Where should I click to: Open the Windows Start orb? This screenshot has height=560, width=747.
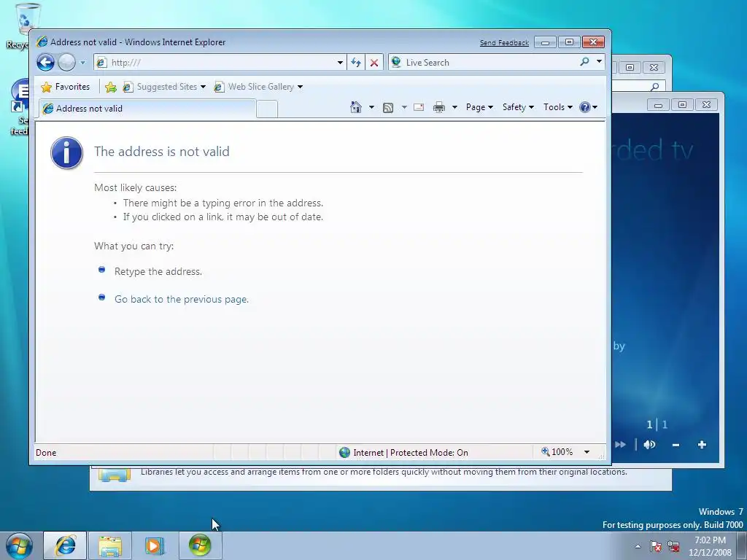(18, 545)
